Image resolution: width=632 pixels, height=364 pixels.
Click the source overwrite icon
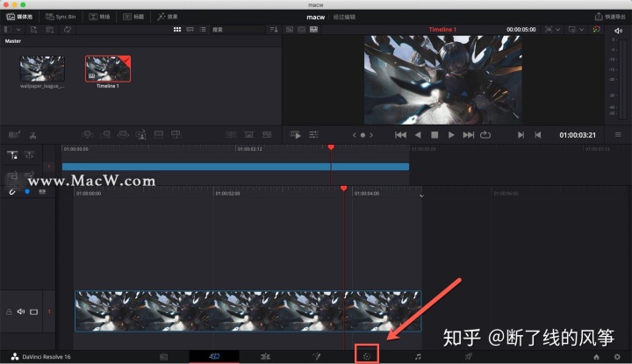(x=176, y=134)
